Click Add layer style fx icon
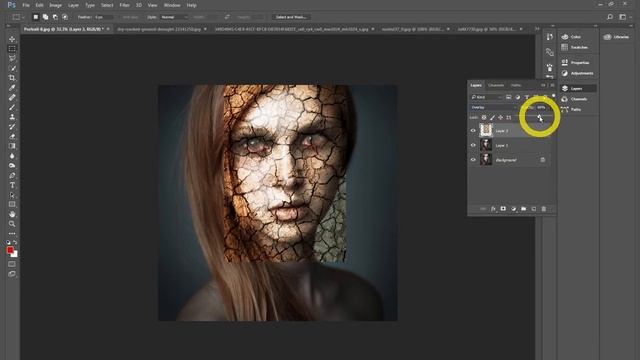This screenshot has width=640, height=360. [x=493, y=209]
